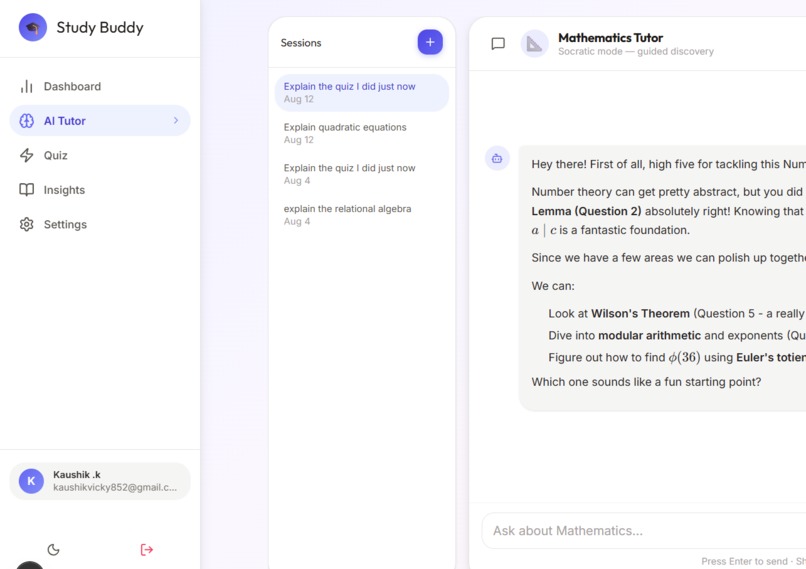
Task: Click the kaushikvicky852 email address text
Action: [x=115, y=487]
